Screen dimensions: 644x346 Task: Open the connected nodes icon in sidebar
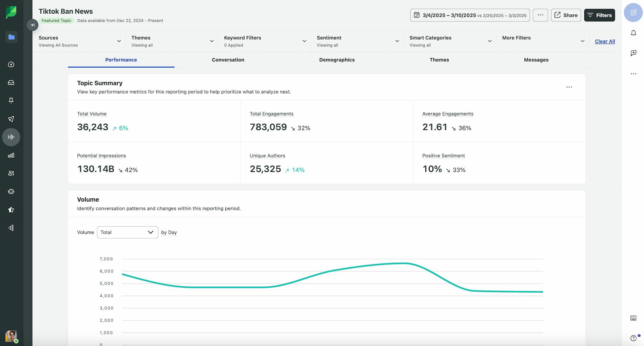[11, 228]
